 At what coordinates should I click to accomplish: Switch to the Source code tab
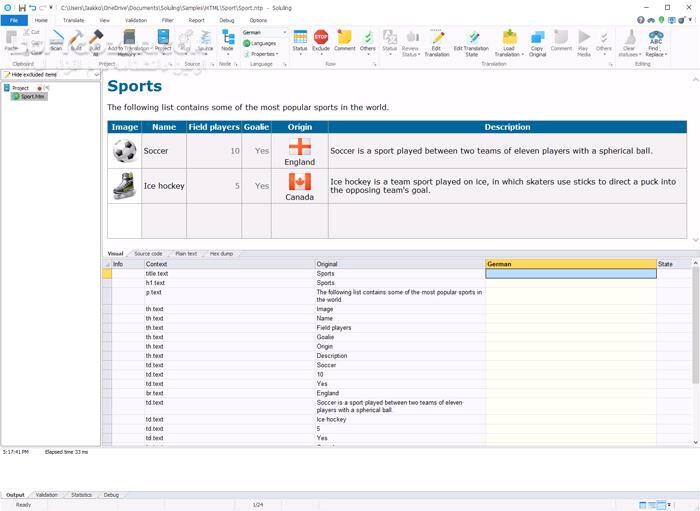pyautogui.click(x=148, y=254)
